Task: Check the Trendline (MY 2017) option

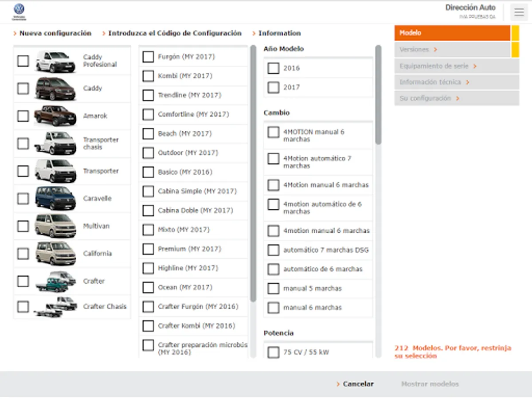Action: pyautogui.click(x=148, y=95)
